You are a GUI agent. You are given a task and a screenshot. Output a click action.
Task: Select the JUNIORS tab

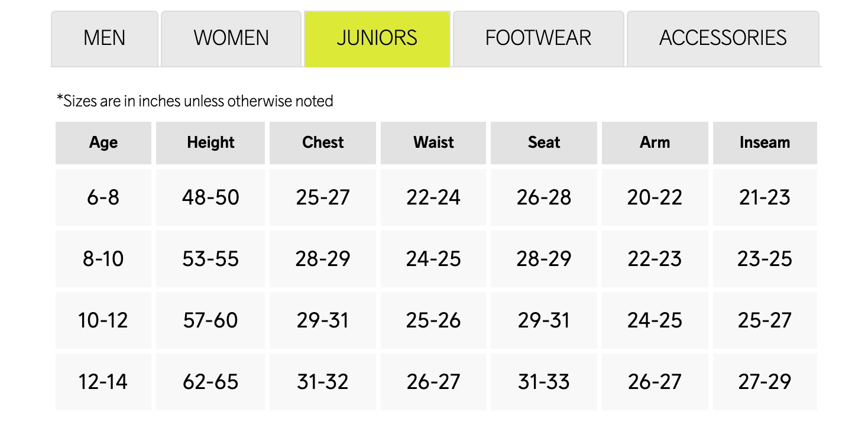pyautogui.click(x=377, y=38)
